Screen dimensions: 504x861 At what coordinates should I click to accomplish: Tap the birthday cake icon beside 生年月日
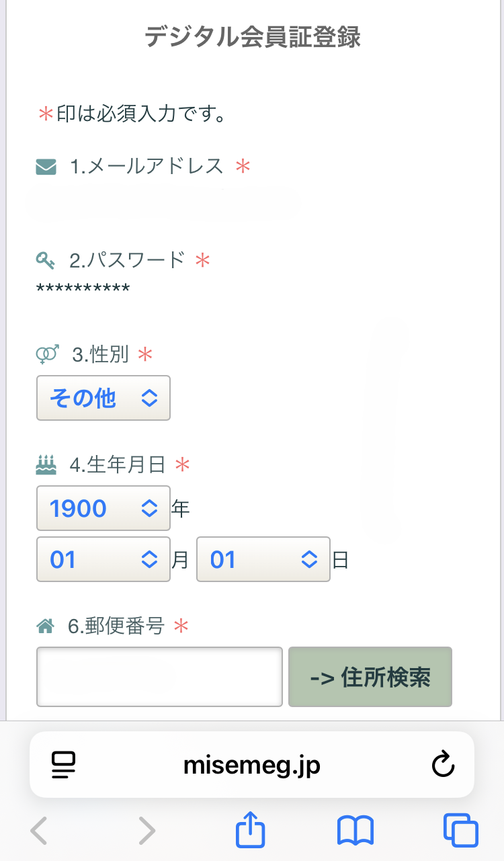point(46,464)
